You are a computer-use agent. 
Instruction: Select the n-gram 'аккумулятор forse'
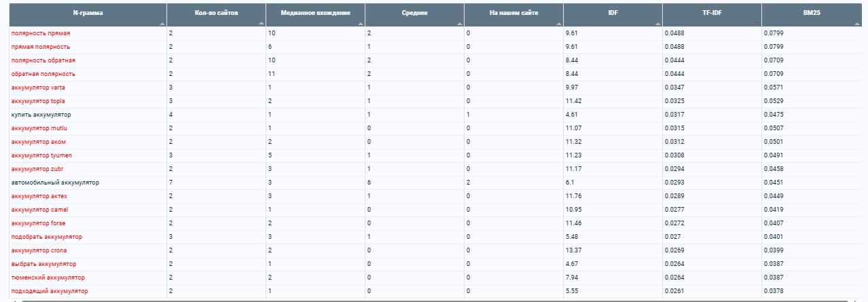point(39,223)
